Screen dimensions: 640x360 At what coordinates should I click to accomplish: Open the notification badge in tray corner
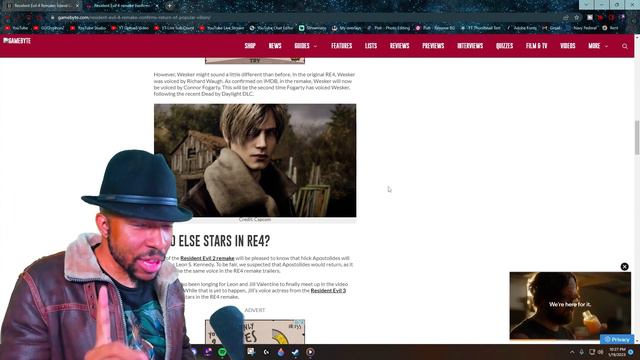[x=631, y=352]
